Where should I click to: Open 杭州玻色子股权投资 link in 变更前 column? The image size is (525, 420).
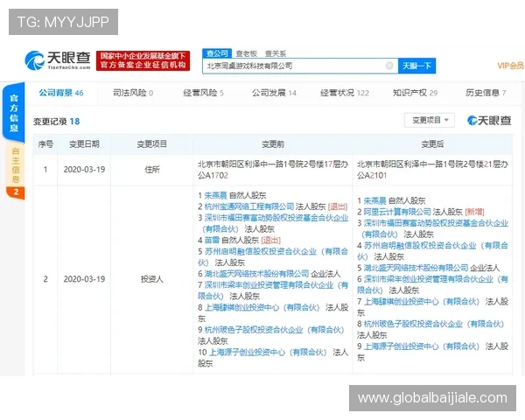pos(274,330)
